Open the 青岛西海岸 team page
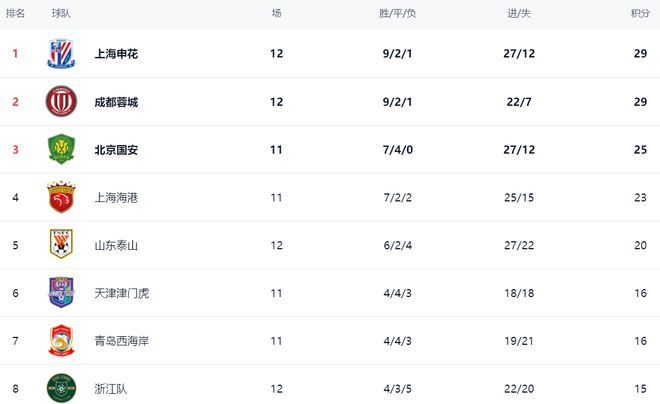The height and width of the screenshot is (404, 660). click(122, 341)
